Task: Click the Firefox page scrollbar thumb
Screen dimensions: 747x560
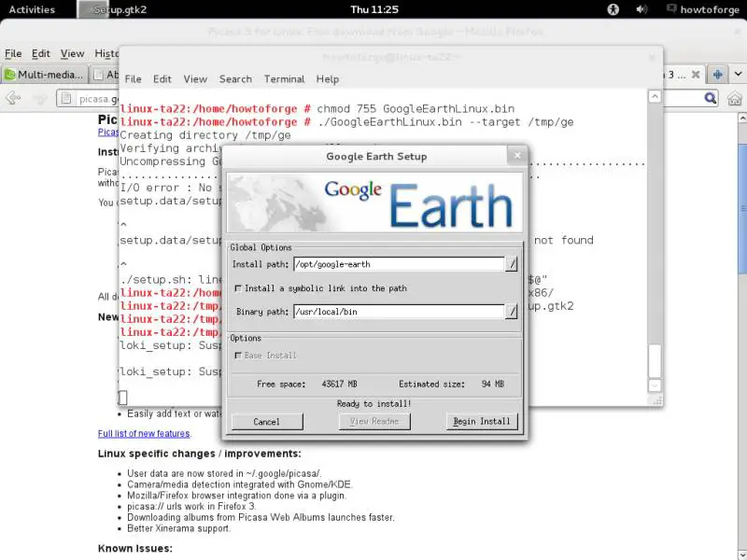Action: coord(741,209)
